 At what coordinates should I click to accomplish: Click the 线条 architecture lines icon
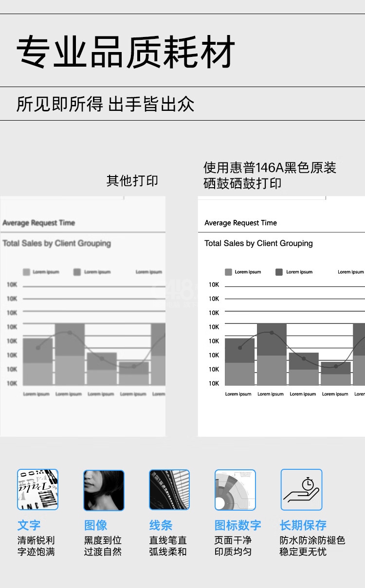[169, 490]
